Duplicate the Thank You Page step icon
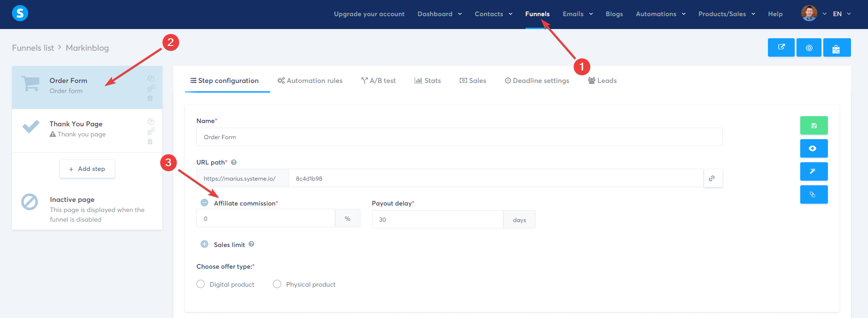Viewport: 868px width, 318px height. tap(151, 121)
